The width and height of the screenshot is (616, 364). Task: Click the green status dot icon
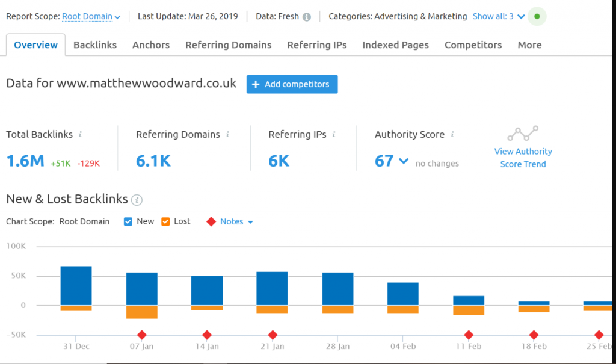coord(537,16)
